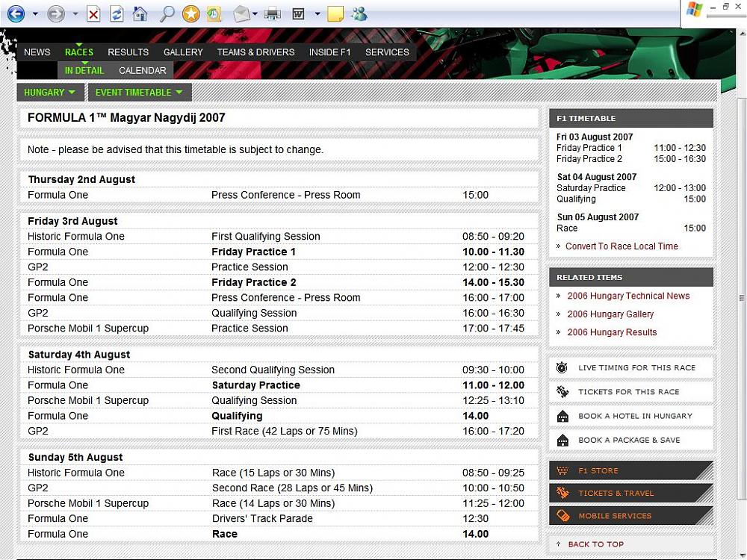747x560 pixels.
Task: Click the yellow sticky note icon
Action: pos(335,13)
